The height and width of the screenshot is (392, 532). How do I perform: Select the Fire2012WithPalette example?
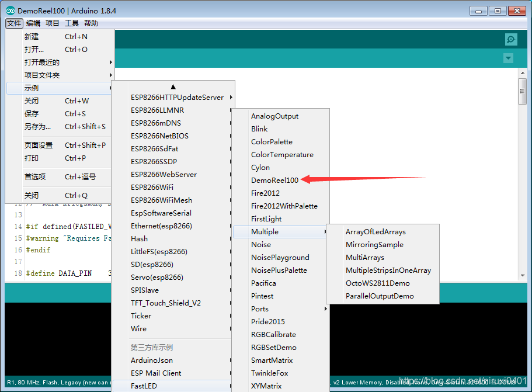[x=281, y=206]
